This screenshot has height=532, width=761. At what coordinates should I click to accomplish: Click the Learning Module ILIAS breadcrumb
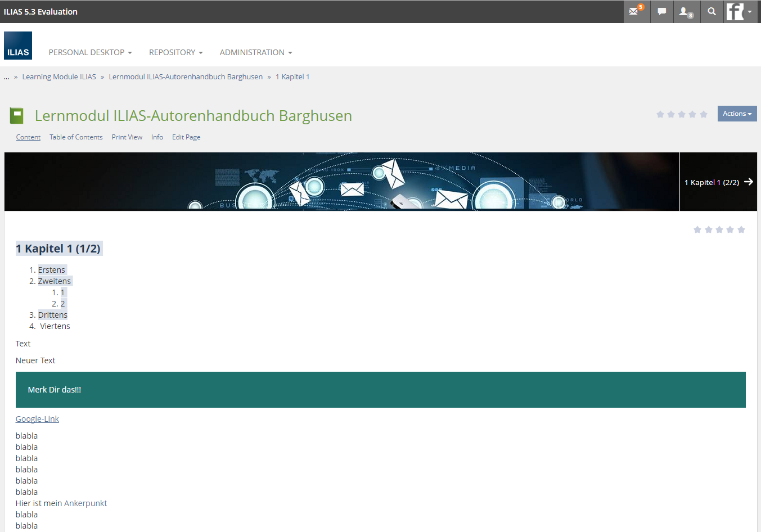(59, 77)
